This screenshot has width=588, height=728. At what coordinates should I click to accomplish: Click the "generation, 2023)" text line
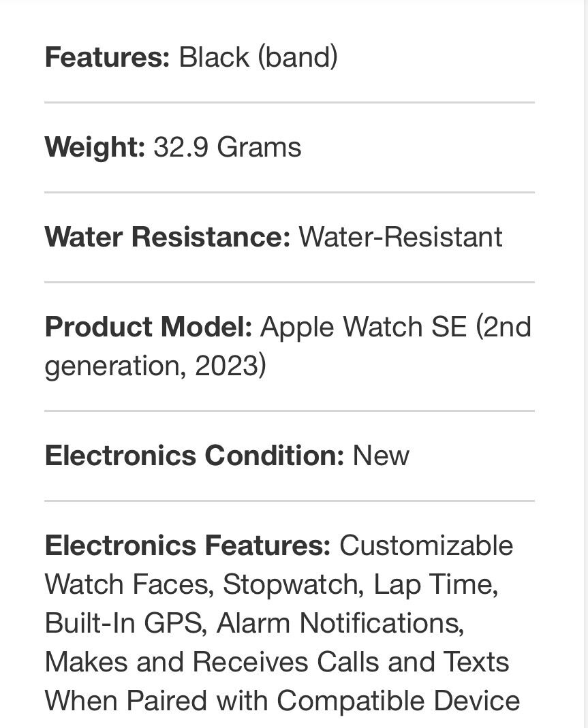[155, 366]
